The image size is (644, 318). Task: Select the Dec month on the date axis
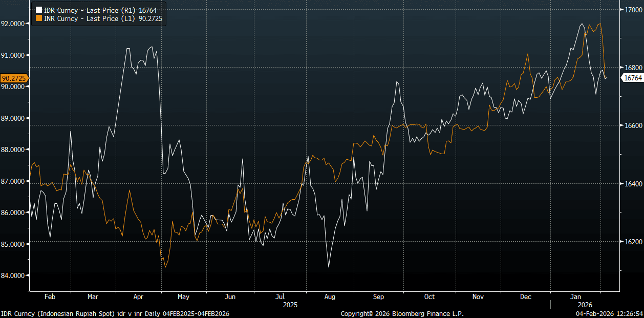[525, 296]
